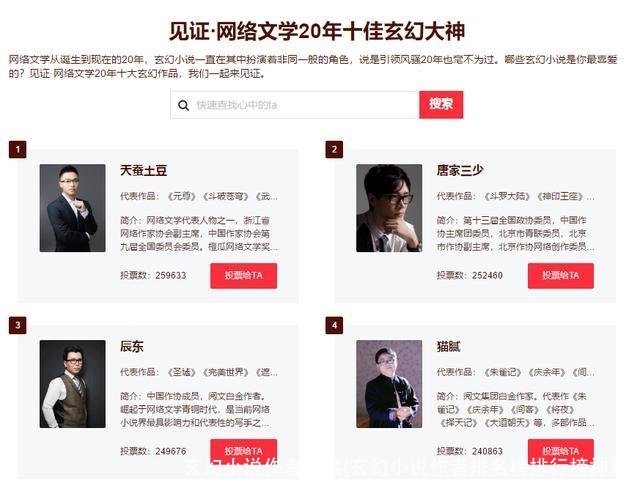Open the author name 猫腻
640x483 pixels.
tap(449, 347)
